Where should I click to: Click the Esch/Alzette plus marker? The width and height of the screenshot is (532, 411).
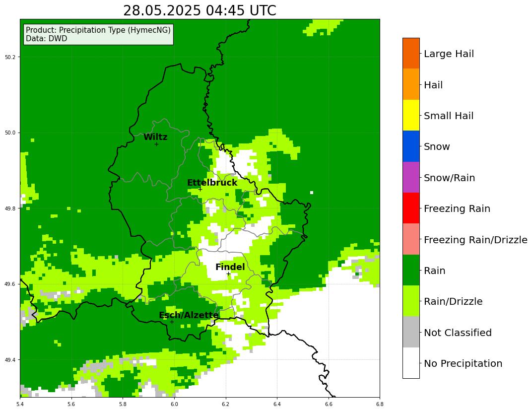172,322
